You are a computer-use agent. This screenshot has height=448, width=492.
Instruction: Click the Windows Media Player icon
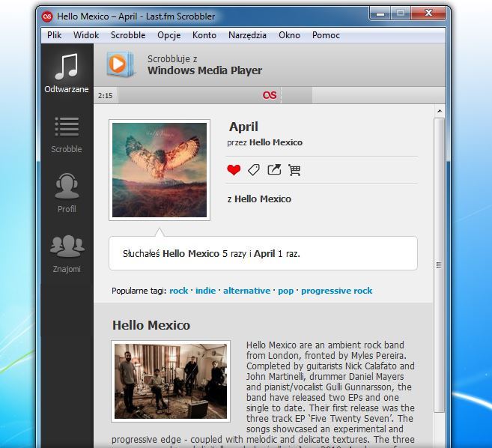(x=121, y=64)
